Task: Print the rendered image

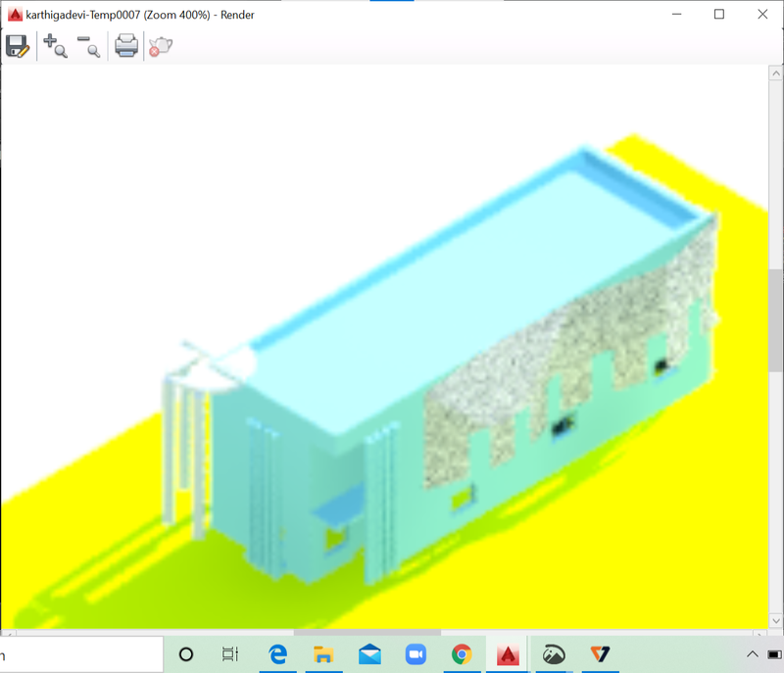Action: [123, 45]
